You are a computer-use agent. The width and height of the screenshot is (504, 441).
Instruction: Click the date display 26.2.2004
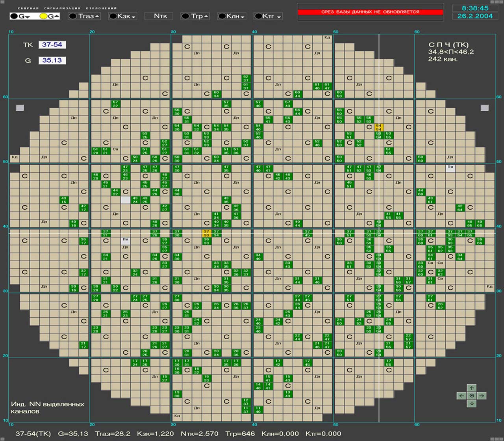[475, 16]
